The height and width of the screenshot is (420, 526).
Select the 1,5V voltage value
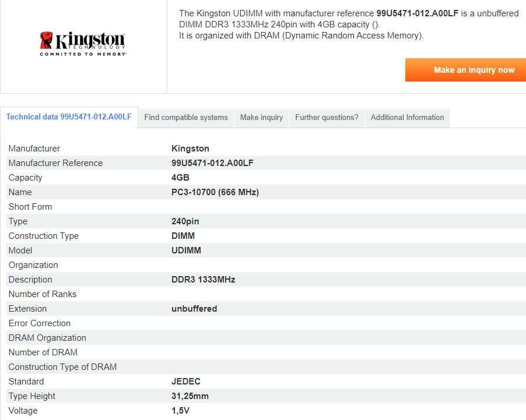180,411
